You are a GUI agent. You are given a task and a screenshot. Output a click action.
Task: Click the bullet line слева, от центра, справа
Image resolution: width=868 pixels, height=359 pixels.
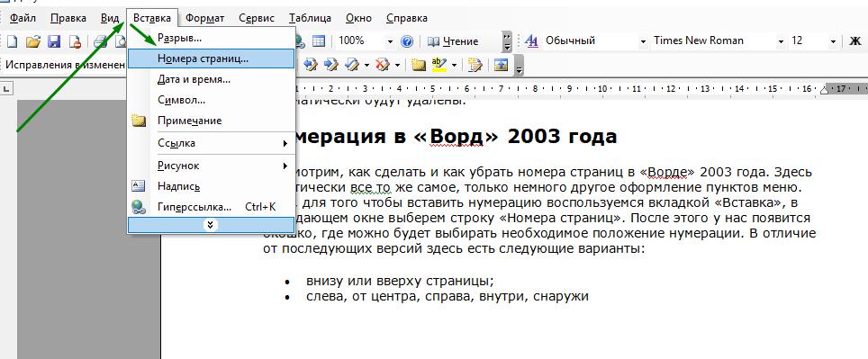[448, 296]
